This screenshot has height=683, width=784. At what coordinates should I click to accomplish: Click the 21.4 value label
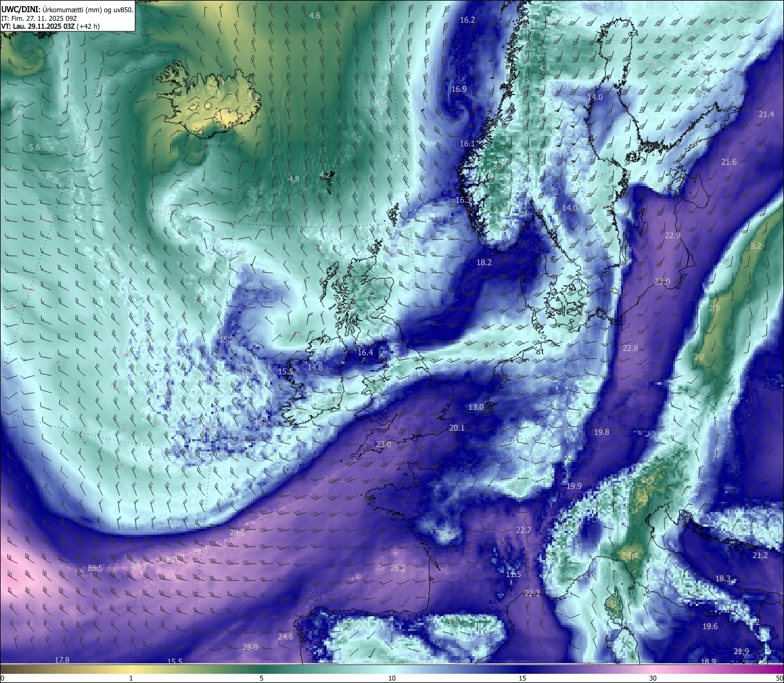pyautogui.click(x=766, y=114)
